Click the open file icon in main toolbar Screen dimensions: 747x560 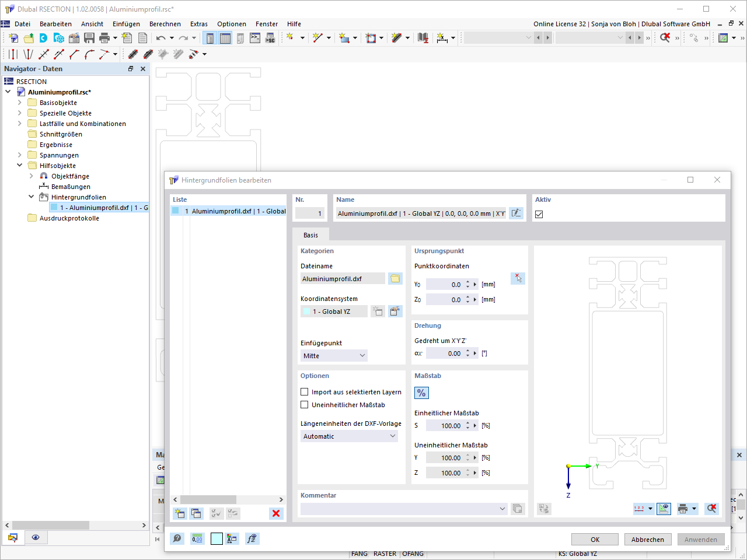tap(29, 38)
